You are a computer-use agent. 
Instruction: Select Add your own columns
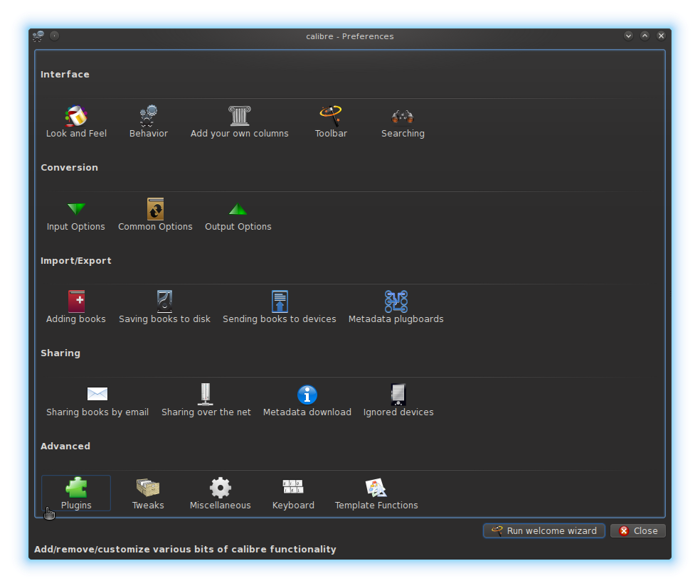coord(239,122)
